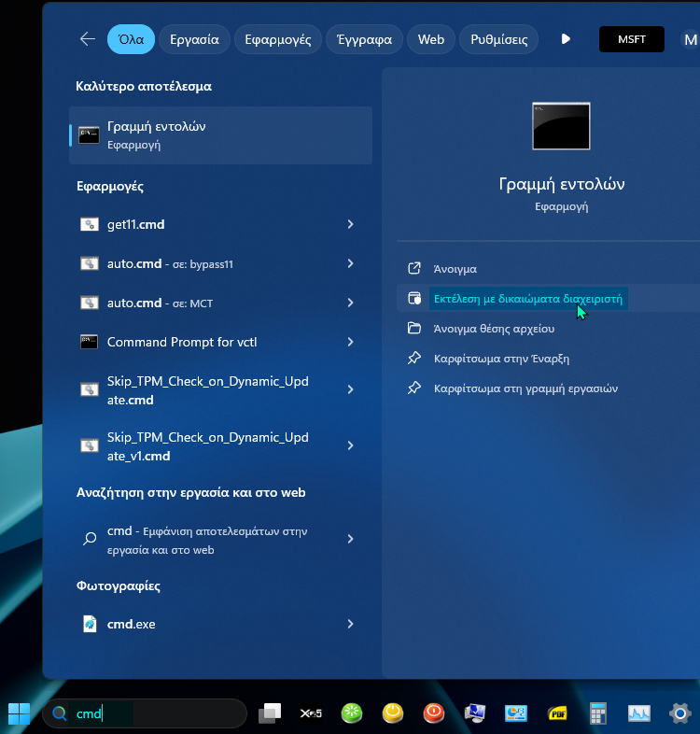Image resolution: width=700 pixels, height=734 pixels.
Task: Select Καρφίτσωμα στη γραμμή εργασιών
Action: 526,388
